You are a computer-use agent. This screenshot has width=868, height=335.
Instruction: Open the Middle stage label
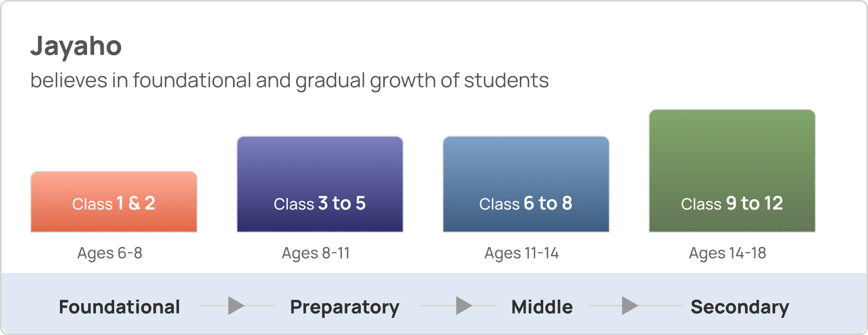(542, 307)
